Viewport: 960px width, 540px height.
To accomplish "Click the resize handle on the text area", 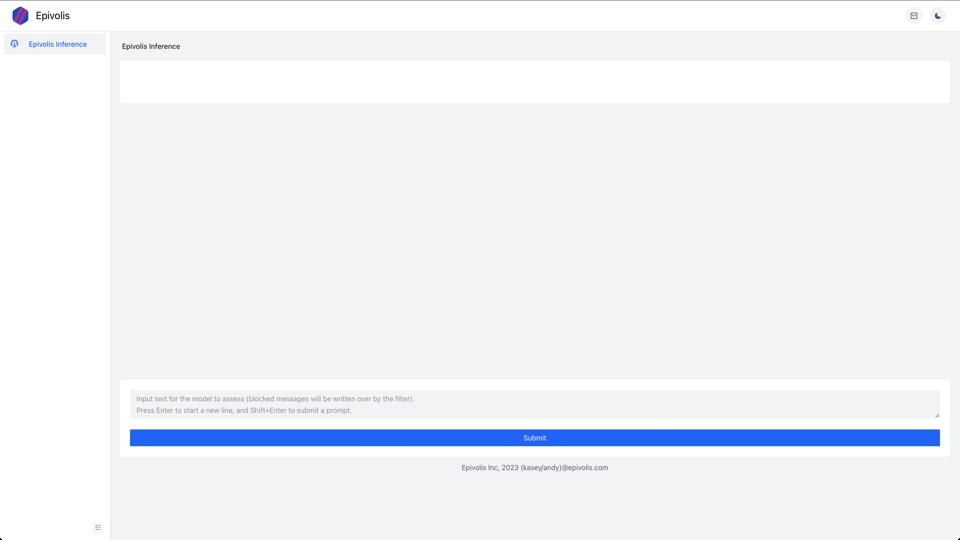I will (x=936, y=414).
